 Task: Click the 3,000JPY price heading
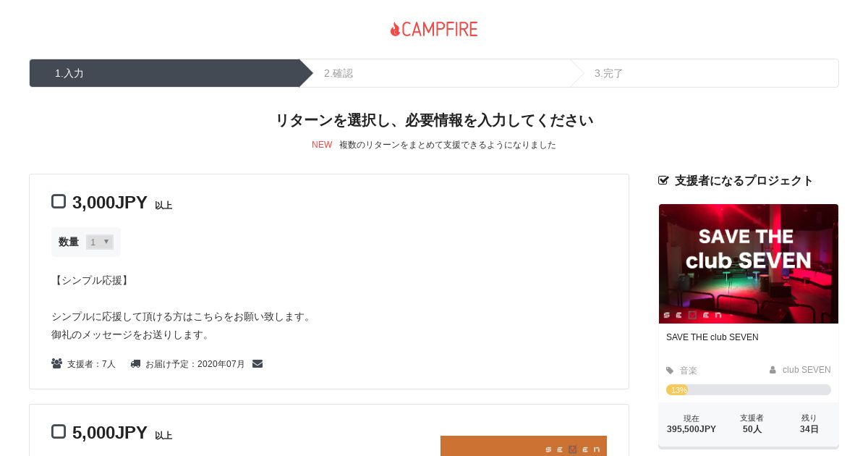(x=110, y=203)
